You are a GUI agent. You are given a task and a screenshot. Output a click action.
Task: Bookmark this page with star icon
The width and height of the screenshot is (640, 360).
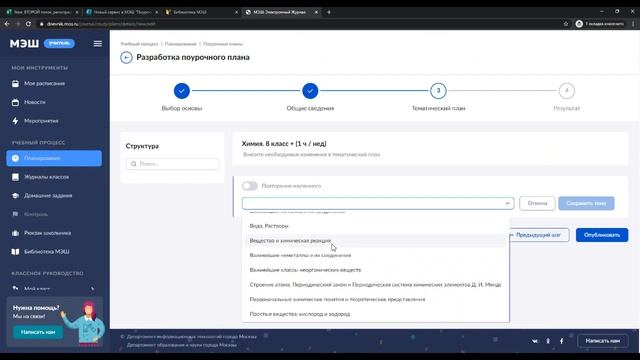(x=566, y=24)
